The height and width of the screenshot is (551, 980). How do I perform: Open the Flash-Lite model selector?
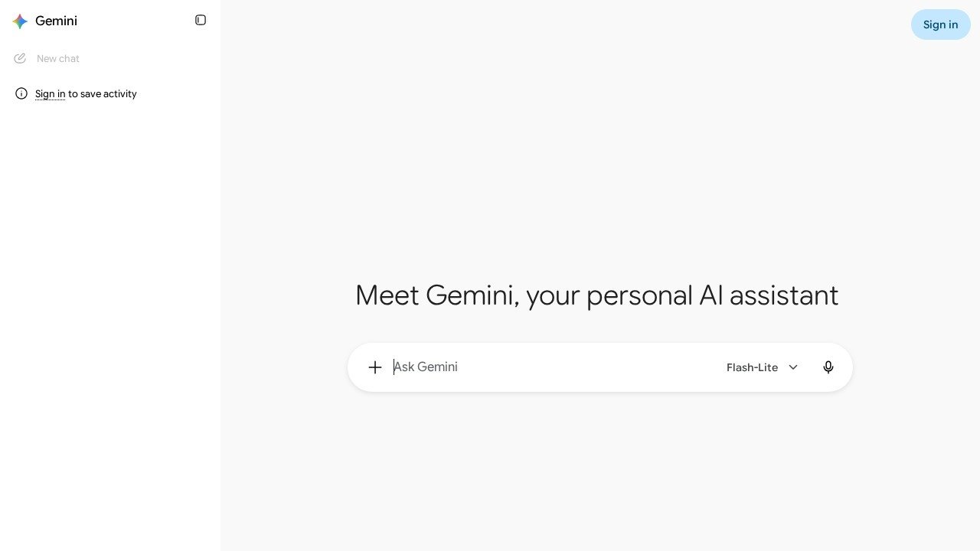coord(762,367)
